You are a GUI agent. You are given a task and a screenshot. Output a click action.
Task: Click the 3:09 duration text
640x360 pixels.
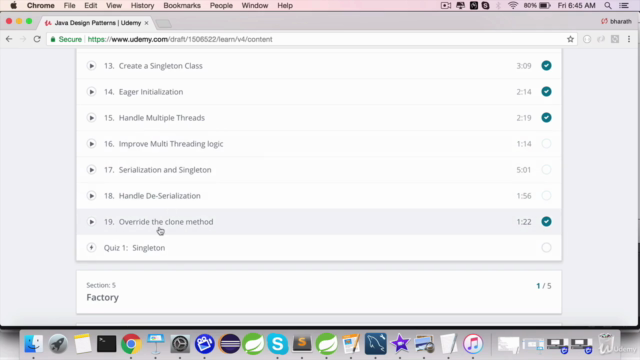[524, 66]
